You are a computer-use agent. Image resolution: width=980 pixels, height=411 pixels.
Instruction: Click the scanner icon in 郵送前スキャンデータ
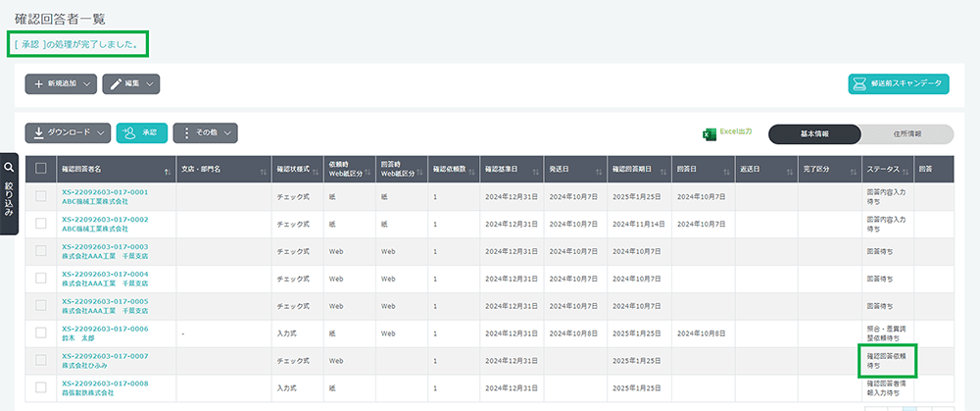[x=859, y=85]
